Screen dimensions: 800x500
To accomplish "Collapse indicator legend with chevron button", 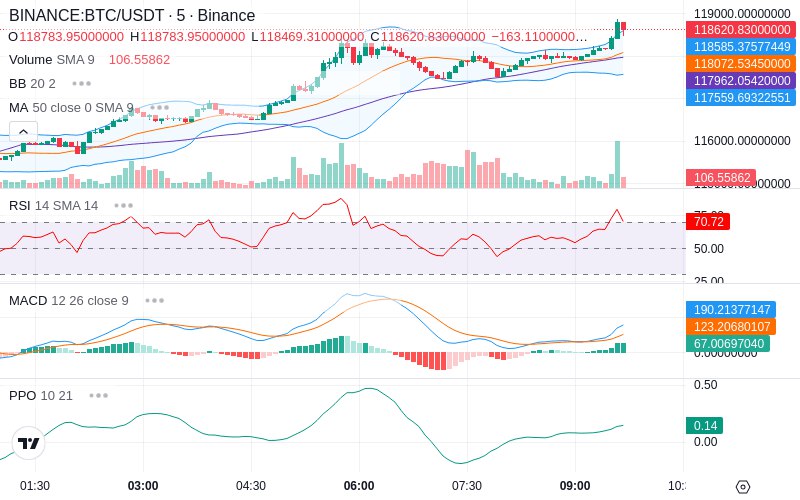I will 23,132.
